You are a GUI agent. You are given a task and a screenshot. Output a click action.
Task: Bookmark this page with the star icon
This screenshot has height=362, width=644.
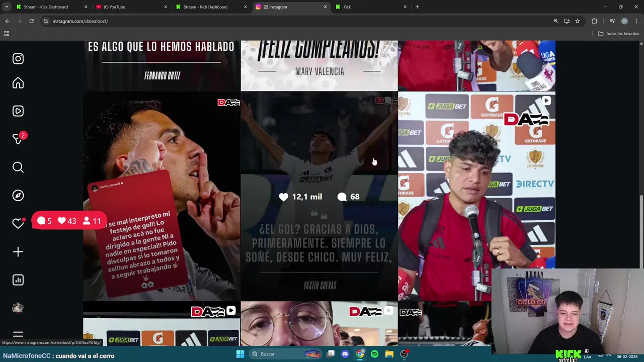pyautogui.click(x=578, y=21)
